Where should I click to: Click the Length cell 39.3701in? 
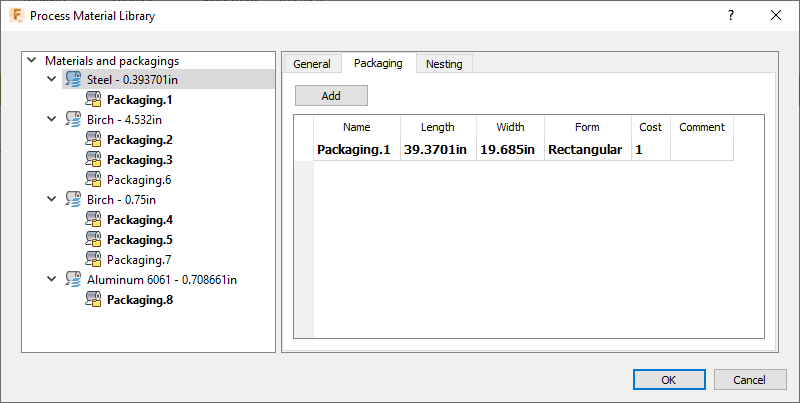[x=437, y=150]
